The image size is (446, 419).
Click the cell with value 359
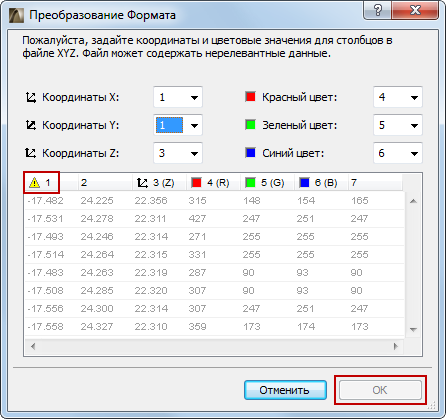tap(197, 327)
